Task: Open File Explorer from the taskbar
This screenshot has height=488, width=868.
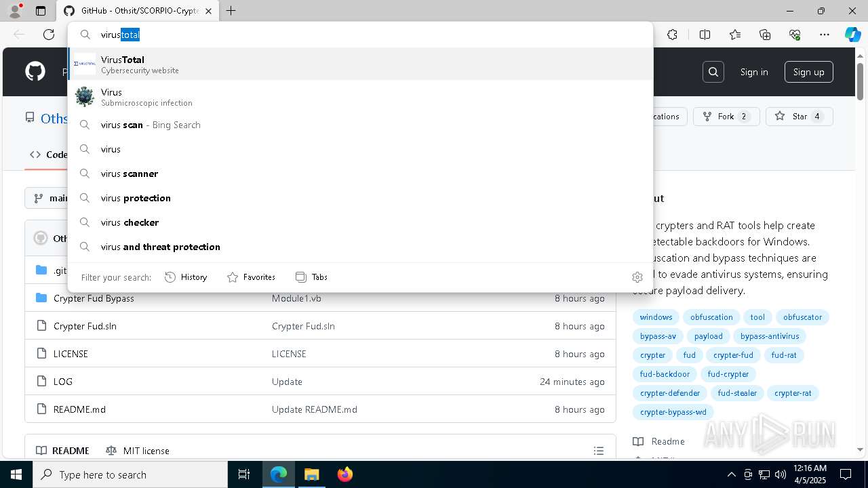Action: click(311, 474)
